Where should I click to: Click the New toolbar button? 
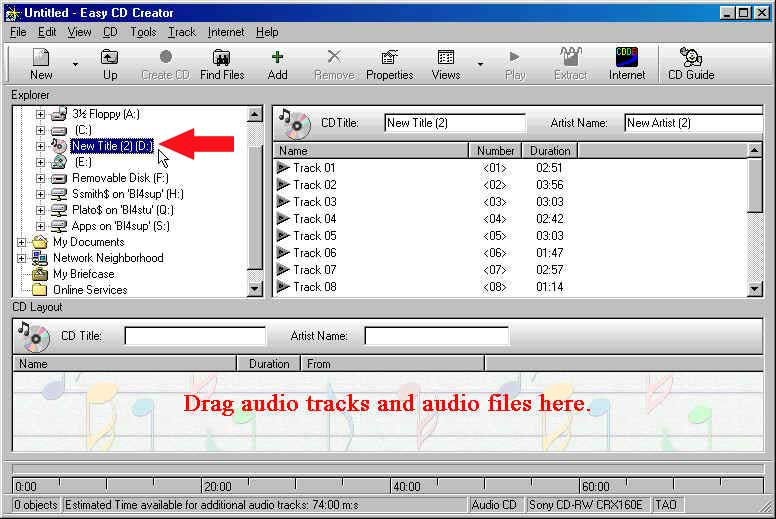(41, 64)
